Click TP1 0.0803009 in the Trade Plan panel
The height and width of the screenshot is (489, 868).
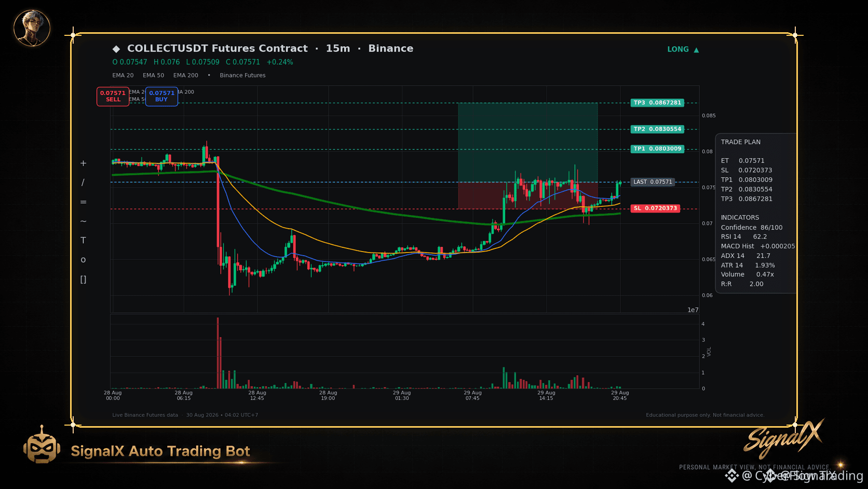pyautogui.click(x=747, y=180)
